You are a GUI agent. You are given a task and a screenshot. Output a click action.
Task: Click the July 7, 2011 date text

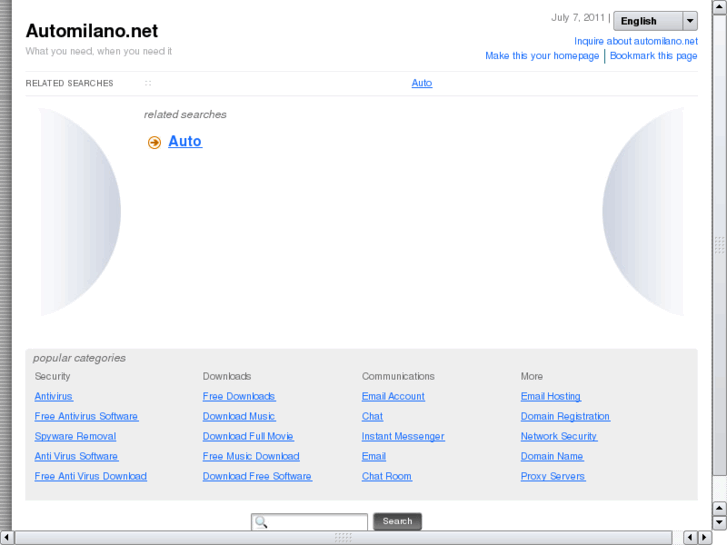coord(578,18)
